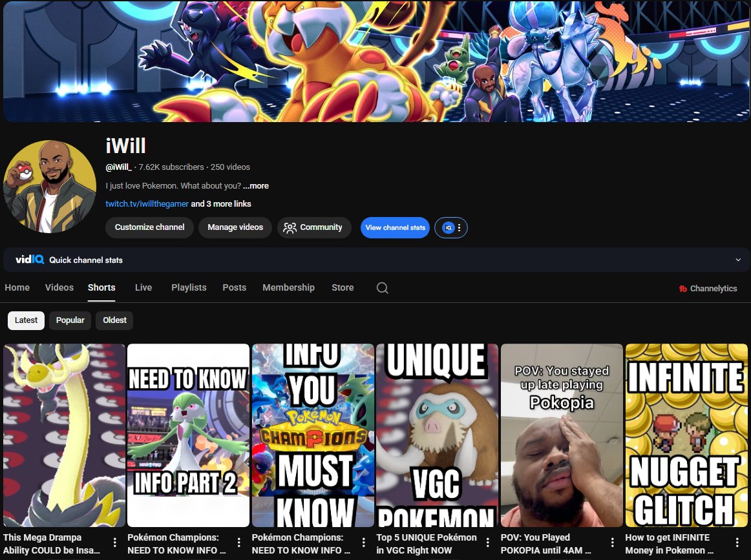Play the Champions MUST KNOW thumbnail
This screenshot has height=560, width=751.
tap(313, 435)
